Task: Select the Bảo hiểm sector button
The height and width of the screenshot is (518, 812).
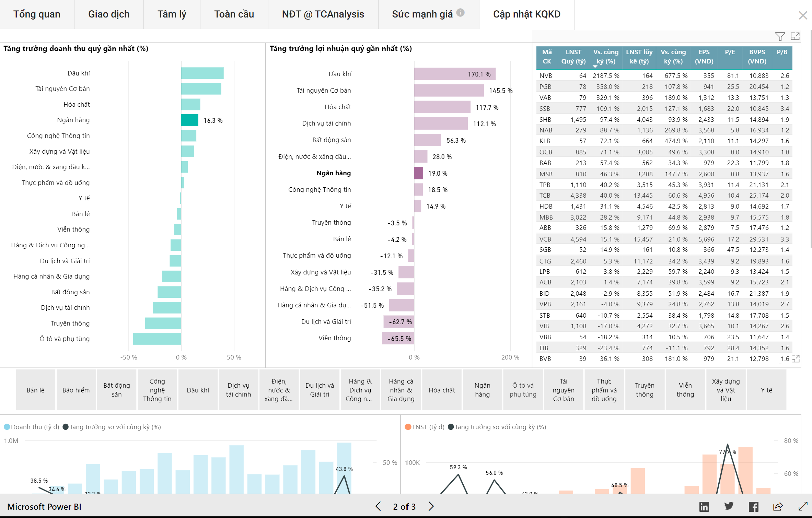Action: 76,390
